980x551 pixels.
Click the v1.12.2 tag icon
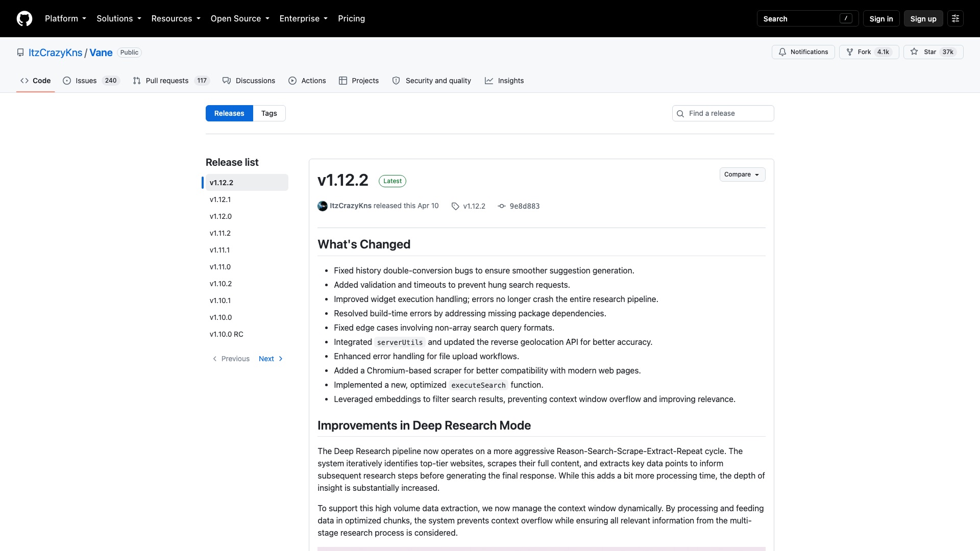coord(455,206)
